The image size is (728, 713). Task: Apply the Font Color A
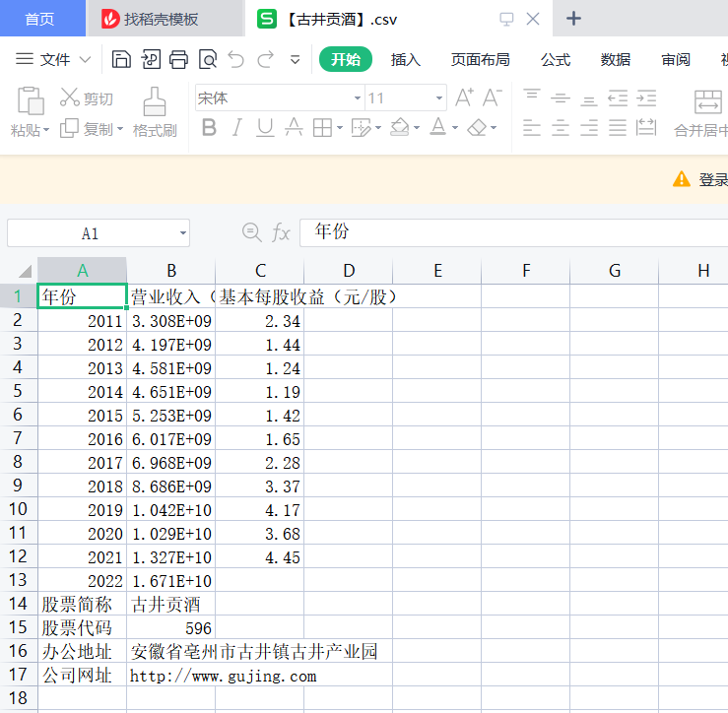437,127
